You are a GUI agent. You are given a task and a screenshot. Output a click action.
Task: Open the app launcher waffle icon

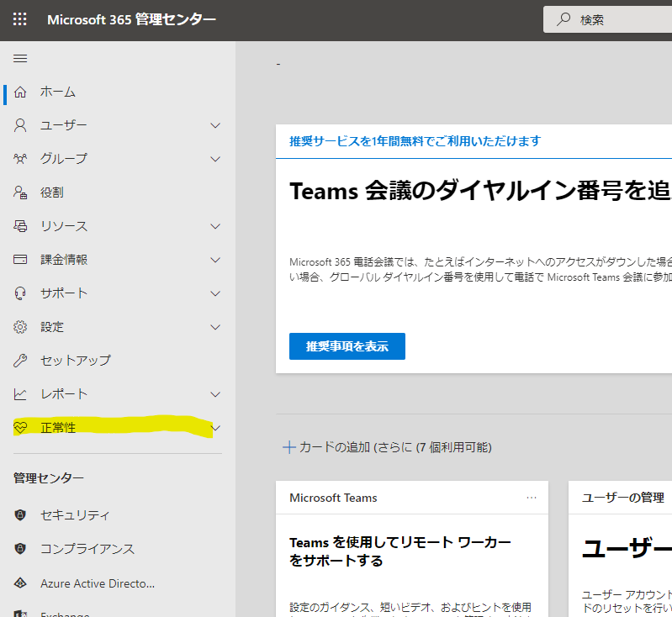pos(19,19)
